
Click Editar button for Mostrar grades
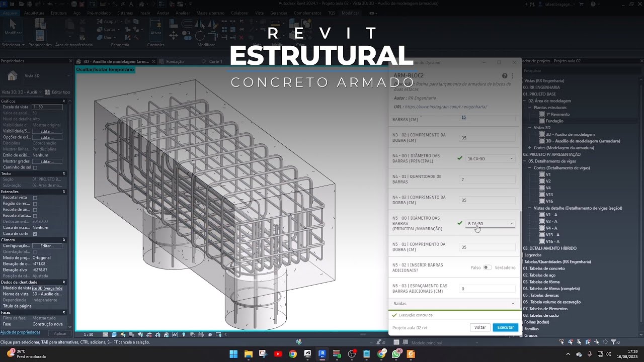coord(47,161)
